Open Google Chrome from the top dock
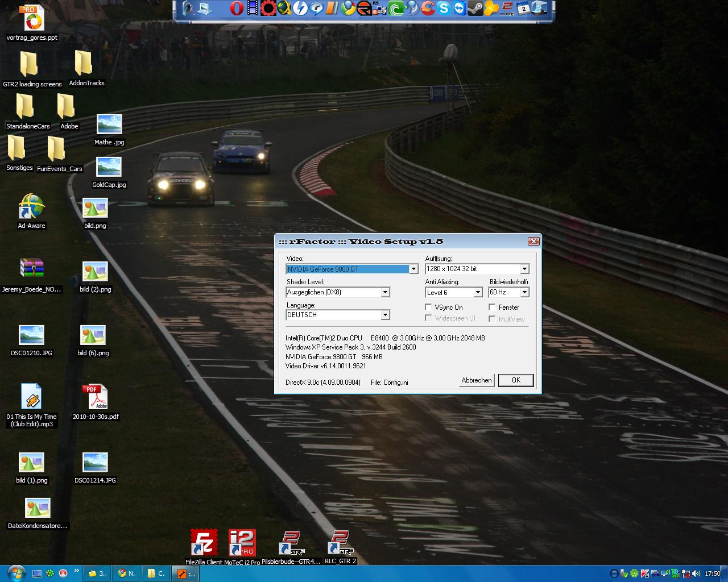 pyautogui.click(x=348, y=9)
